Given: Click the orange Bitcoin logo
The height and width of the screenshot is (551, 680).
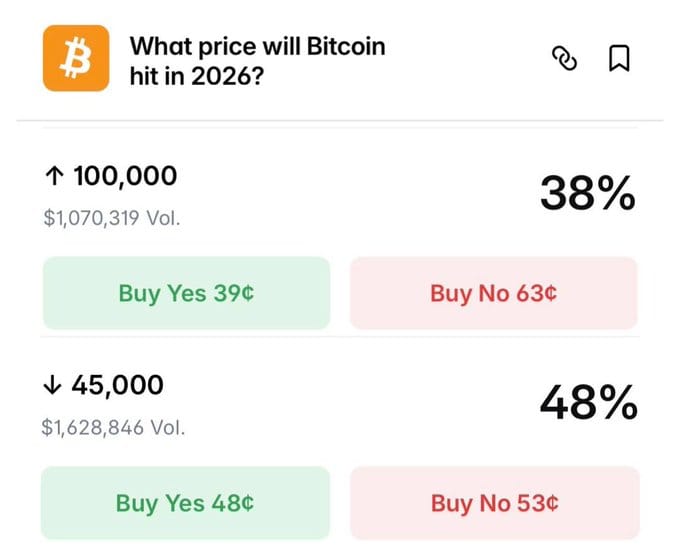Looking at the screenshot, I should [75, 59].
